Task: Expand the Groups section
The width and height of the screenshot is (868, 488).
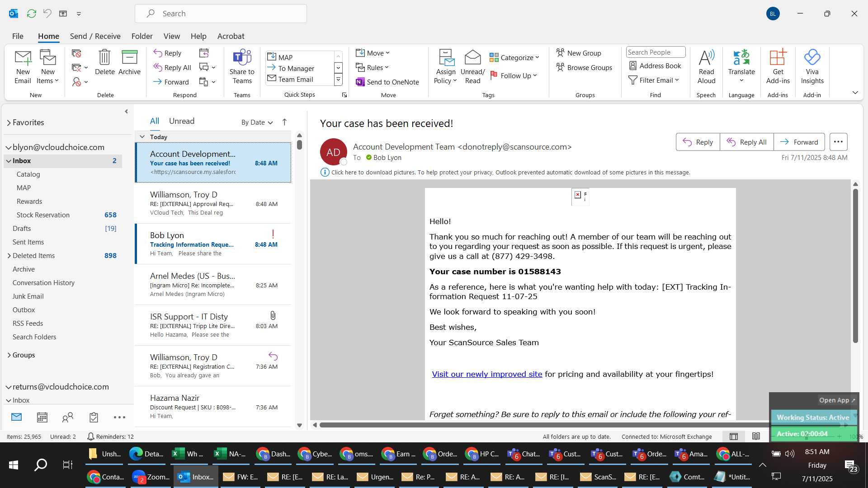Action: tap(9, 355)
